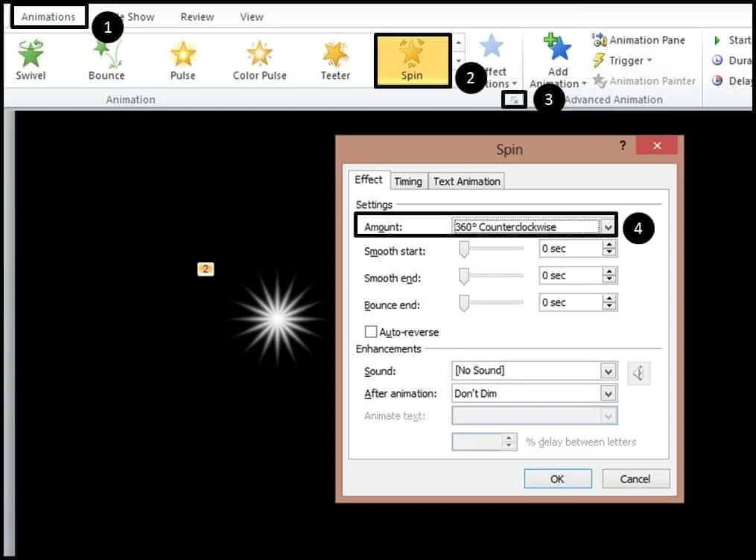Select animation marker 2 on slide
This screenshot has width=756, height=560.
(x=206, y=269)
